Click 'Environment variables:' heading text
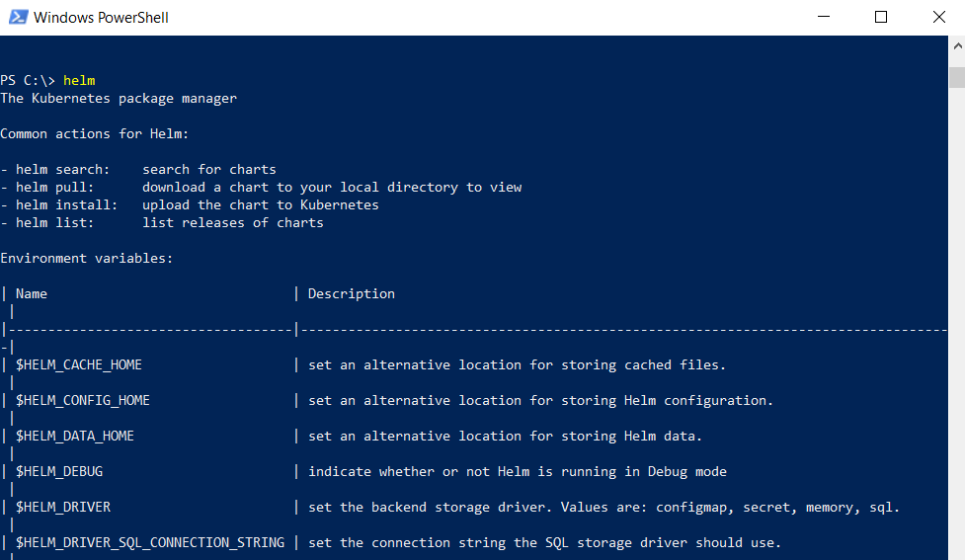The image size is (965, 560). (87, 259)
